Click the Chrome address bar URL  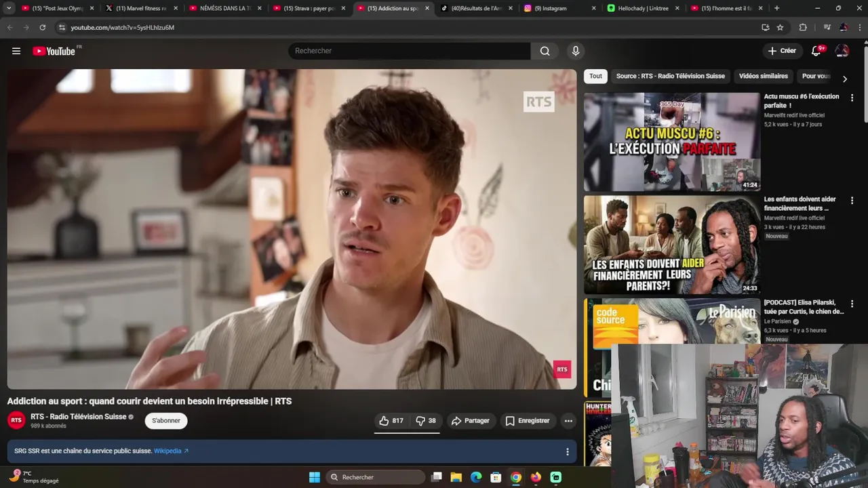(x=122, y=28)
